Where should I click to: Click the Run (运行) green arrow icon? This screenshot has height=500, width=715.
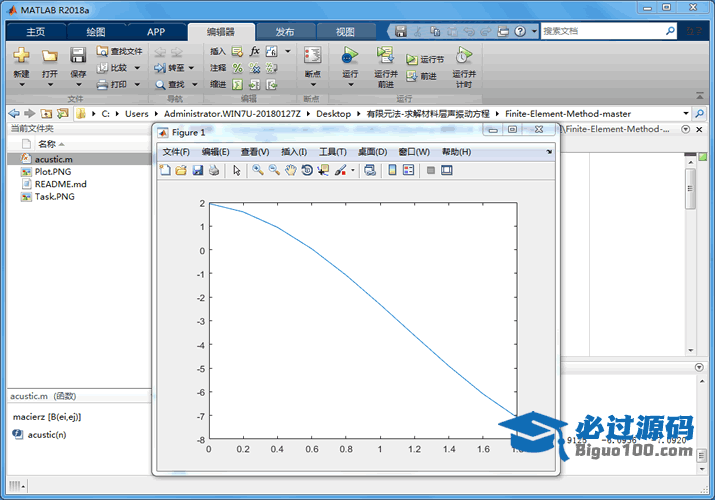tap(350, 55)
